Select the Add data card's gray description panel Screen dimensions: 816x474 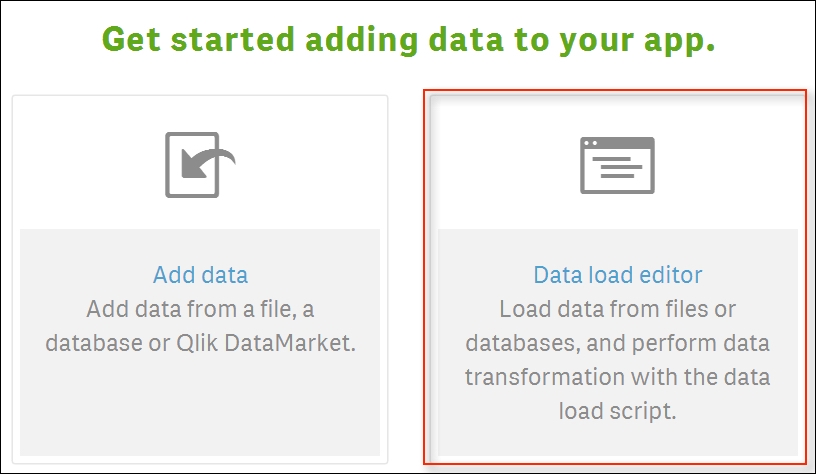click(x=200, y=342)
